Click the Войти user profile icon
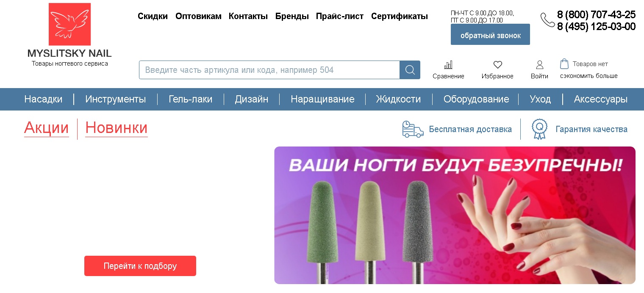 tap(540, 65)
